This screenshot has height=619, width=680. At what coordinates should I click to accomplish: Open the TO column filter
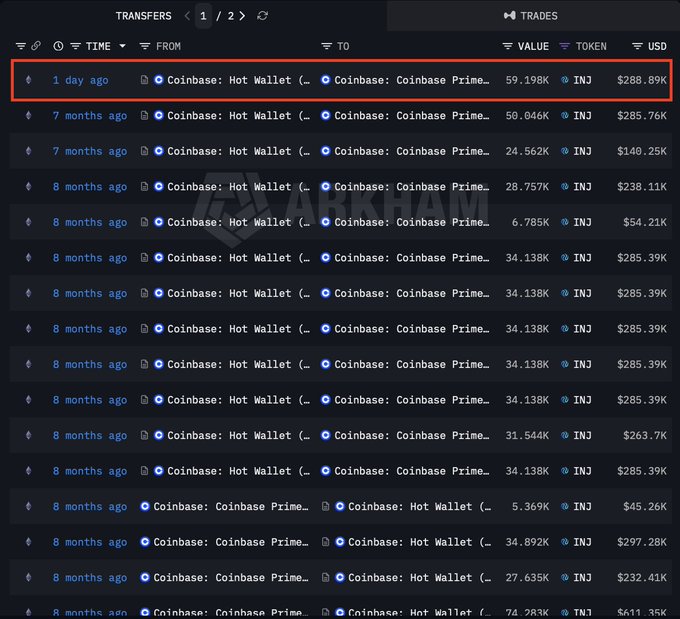327,46
